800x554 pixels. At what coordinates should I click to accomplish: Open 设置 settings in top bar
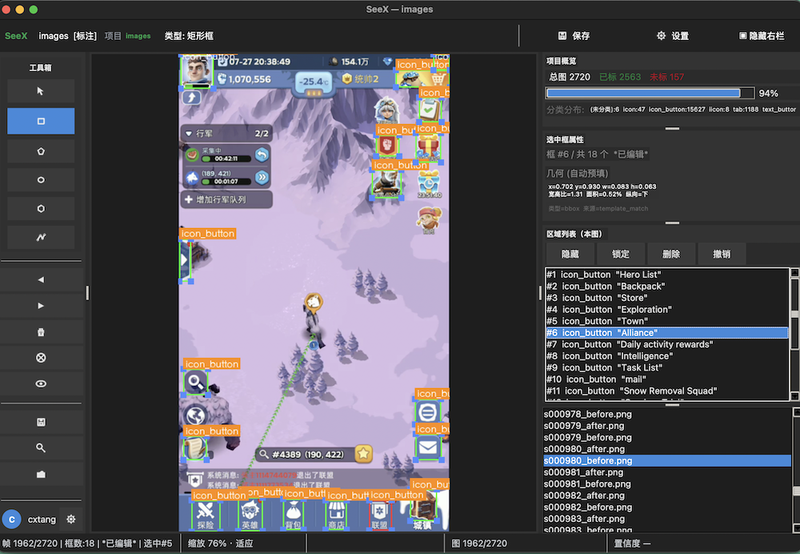click(x=673, y=36)
